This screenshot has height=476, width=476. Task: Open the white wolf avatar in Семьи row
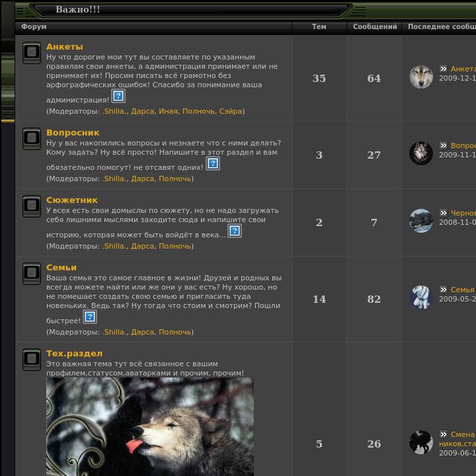tap(421, 297)
